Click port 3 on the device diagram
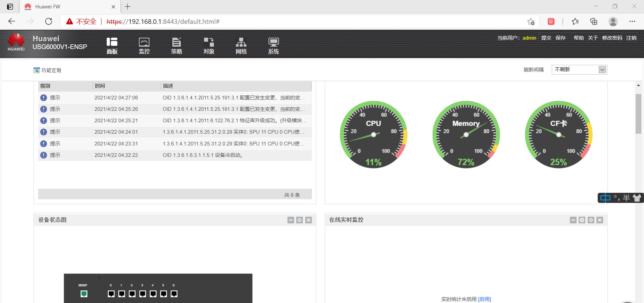The width and height of the screenshot is (644, 303). coord(143,294)
